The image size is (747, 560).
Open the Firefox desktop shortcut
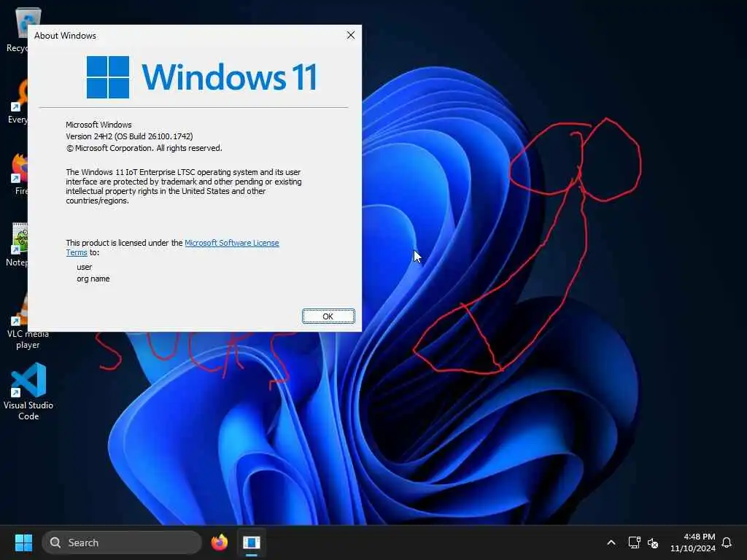click(20, 174)
